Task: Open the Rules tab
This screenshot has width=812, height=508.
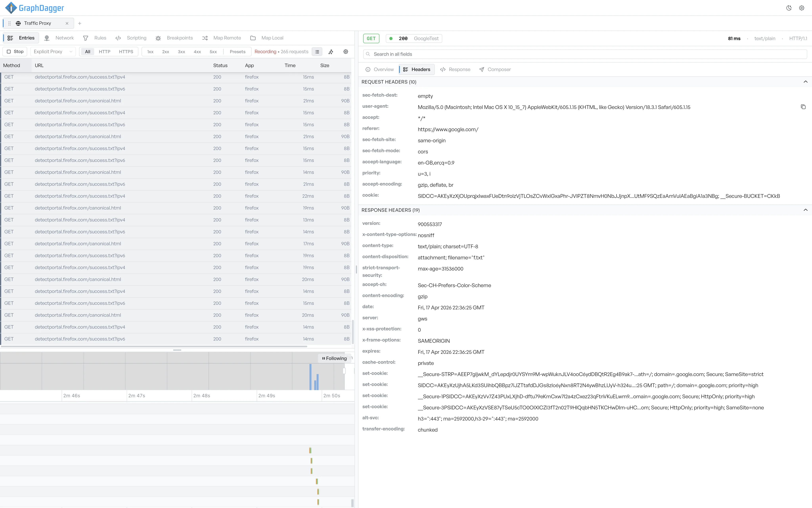Action: click(95, 38)
